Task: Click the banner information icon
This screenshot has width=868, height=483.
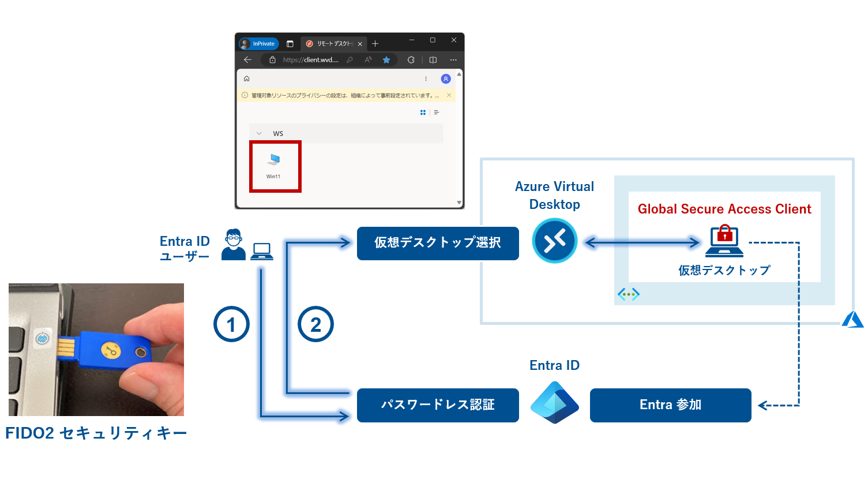Action: point(245,95)
